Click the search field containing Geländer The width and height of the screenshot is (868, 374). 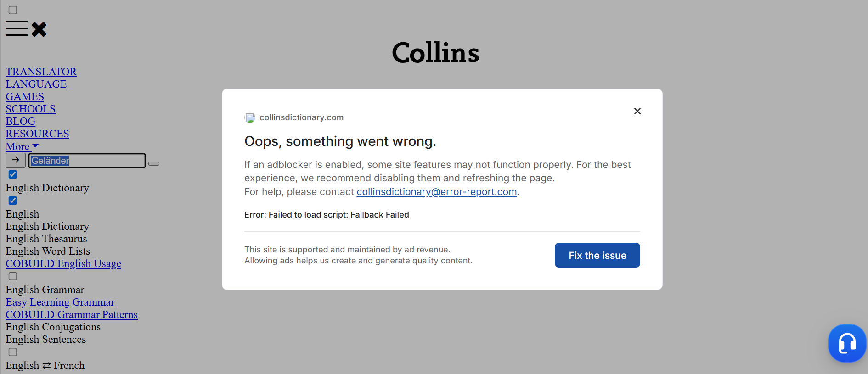pyautogui.click(x=87, y=161)
